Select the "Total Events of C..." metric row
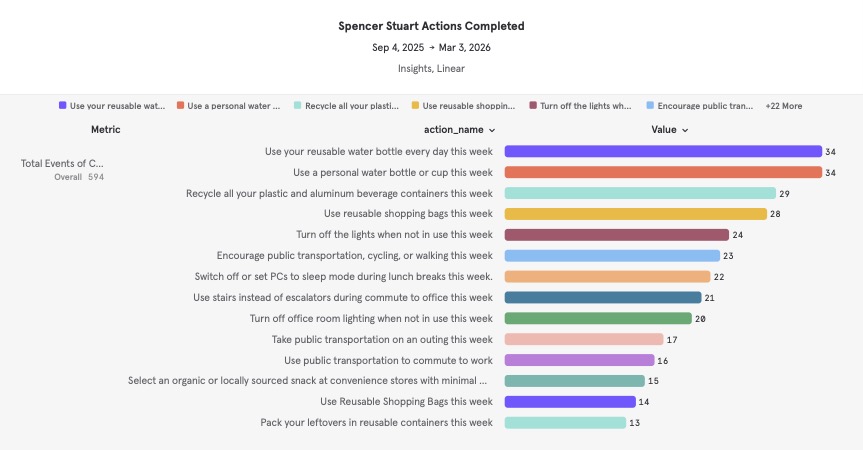Screen dimensions: 863x450 [x=62, y=163]
